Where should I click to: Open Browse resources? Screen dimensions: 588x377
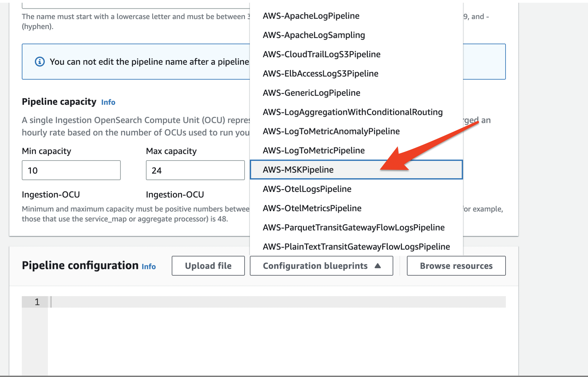tap(456, 266)
